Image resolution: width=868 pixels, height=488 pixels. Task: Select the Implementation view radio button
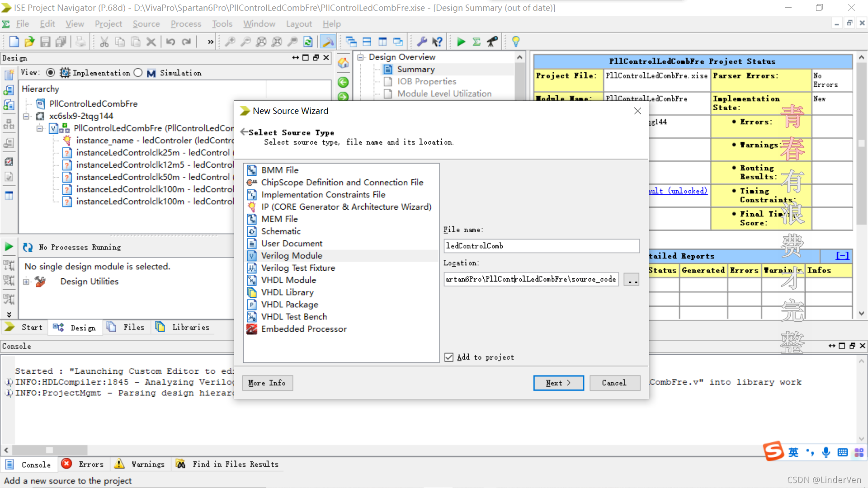click(51, 73)
